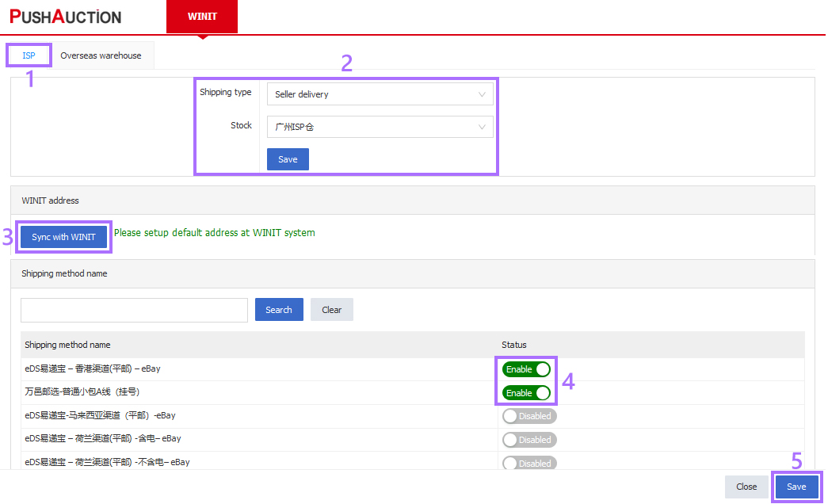Enable the 马来西亚渠道 shipping method
Viewport: 828px width, 504px height.
[x=528, y=415]
